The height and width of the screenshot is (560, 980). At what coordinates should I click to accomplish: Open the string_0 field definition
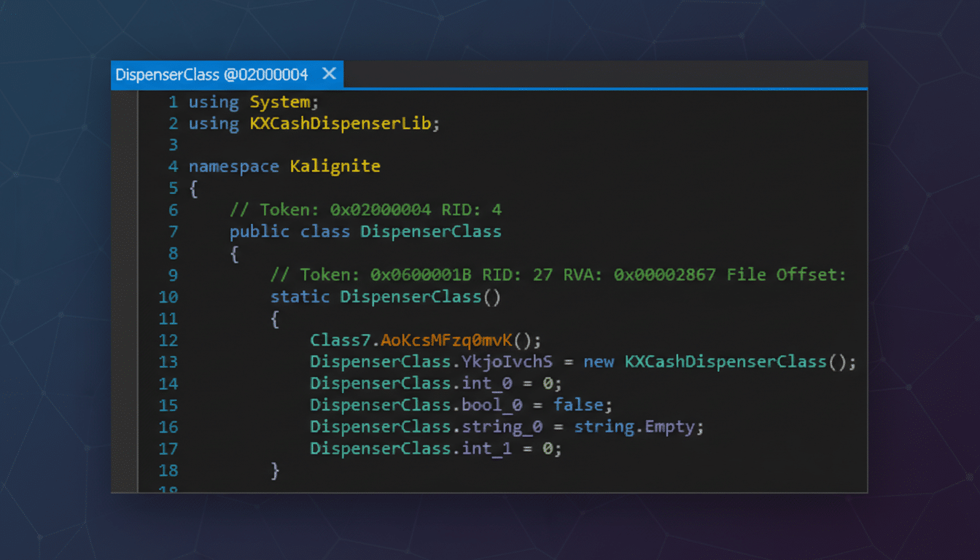point(502,426)
